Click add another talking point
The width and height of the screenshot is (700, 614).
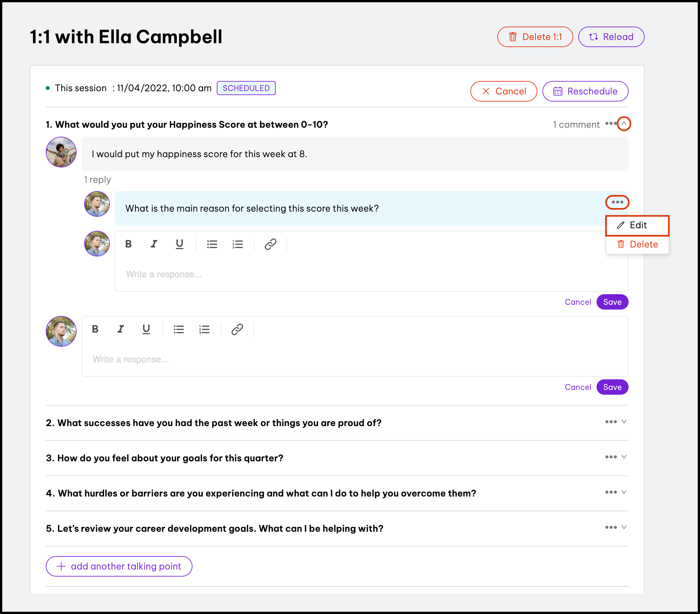click(x=119, y=566)
